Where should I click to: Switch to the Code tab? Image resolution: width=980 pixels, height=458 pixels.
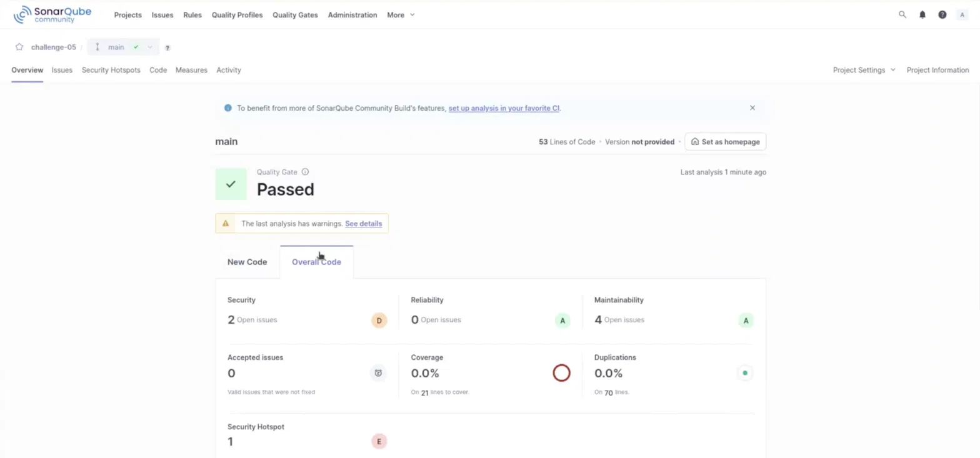[158, 70]
